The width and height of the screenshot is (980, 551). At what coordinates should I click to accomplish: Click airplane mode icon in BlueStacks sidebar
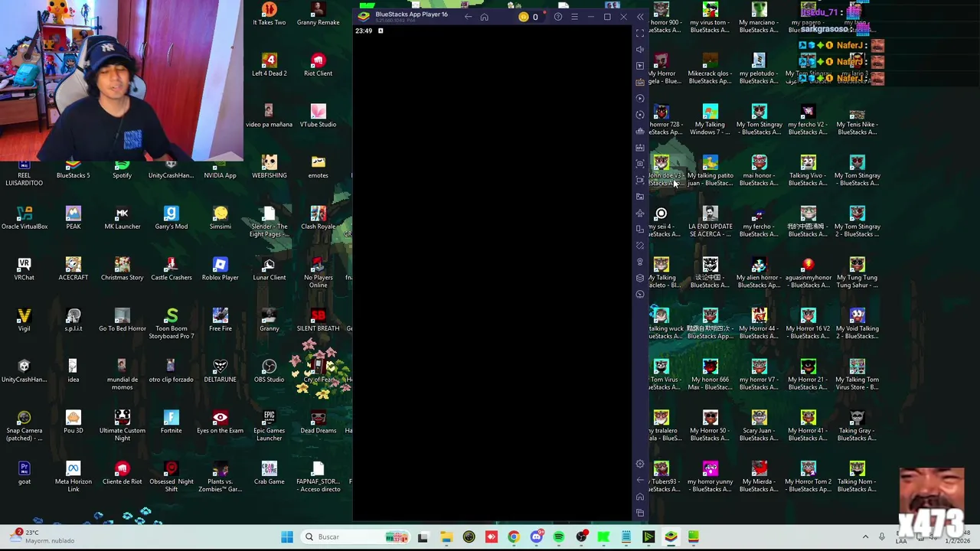[640, 213]
